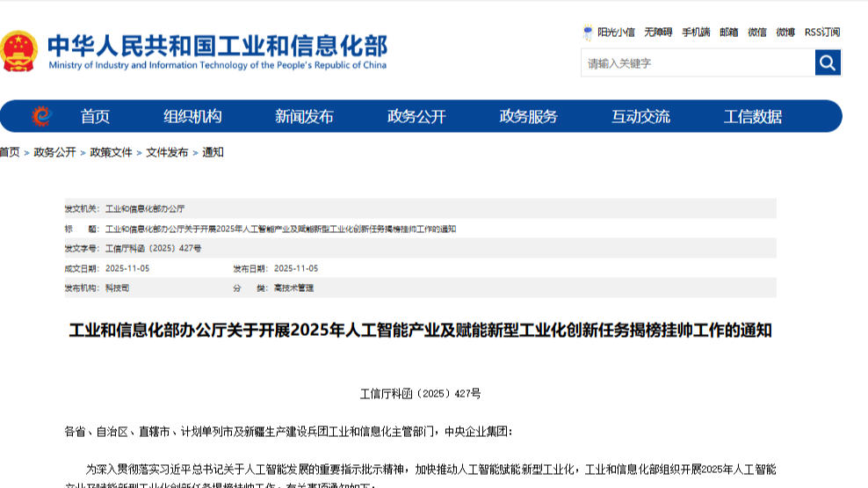Screen dimensions: 868x488
Task: Select 政务公开 in the main navigation bar
Action: (416, 116)
